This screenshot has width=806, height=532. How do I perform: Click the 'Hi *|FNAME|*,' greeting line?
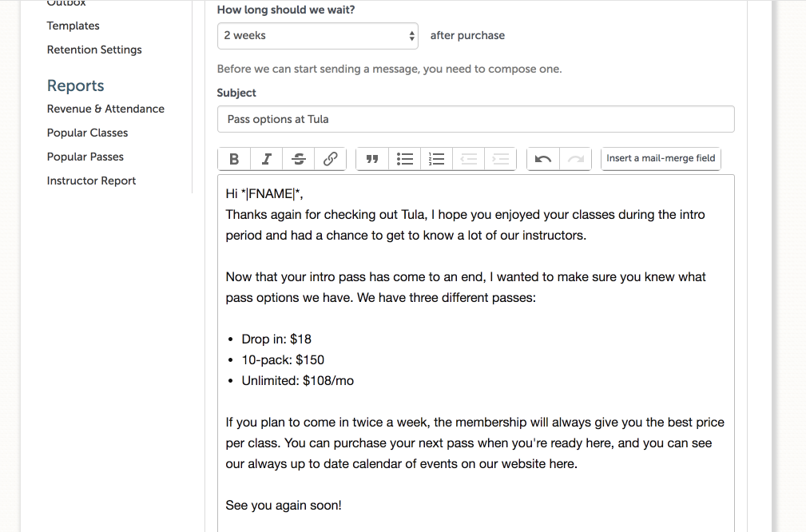coord(264,194)
